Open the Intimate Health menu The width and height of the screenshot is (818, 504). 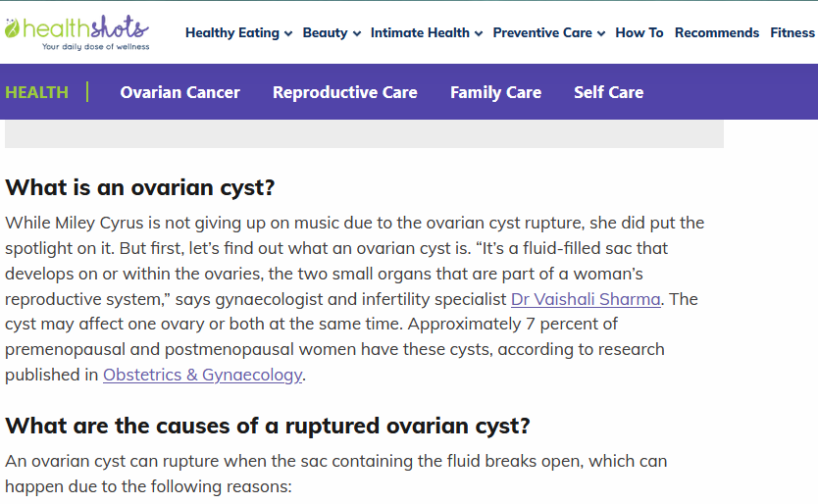(x=421, y=33)
